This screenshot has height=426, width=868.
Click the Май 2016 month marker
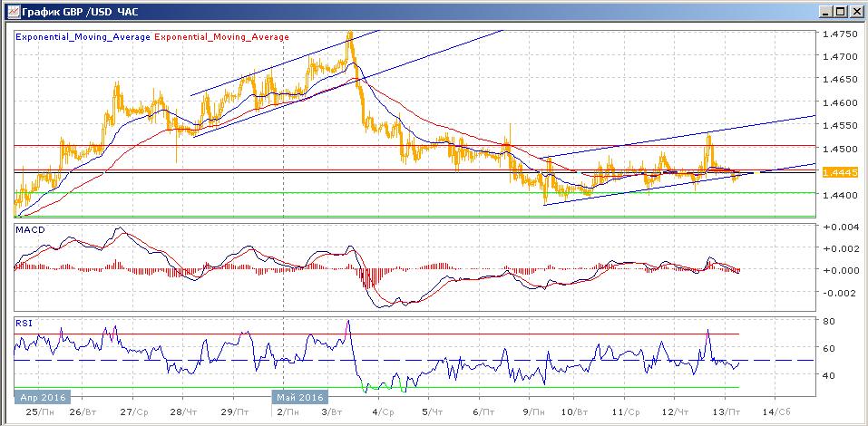(x=299, y=397)
